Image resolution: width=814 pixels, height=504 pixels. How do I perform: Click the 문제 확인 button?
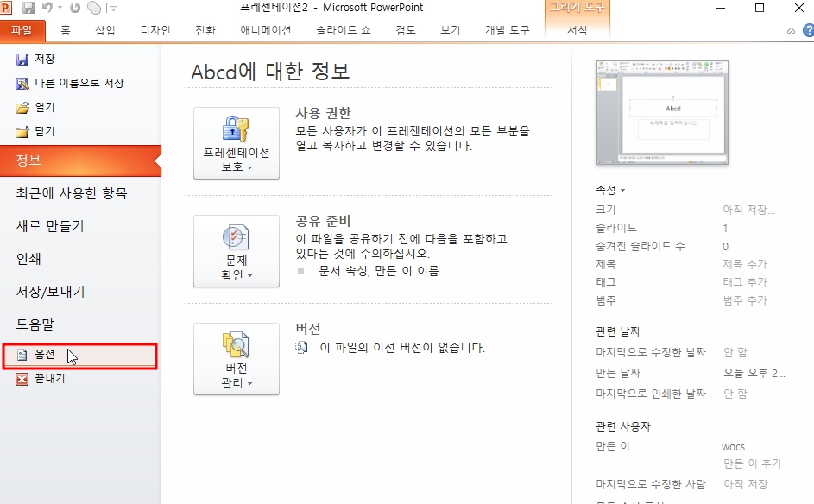[237, 251]
